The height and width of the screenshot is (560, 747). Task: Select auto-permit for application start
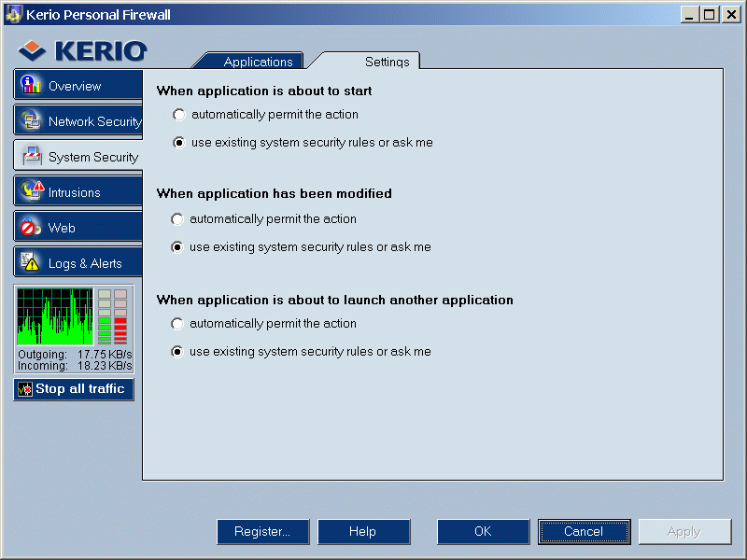coord(178,115)
